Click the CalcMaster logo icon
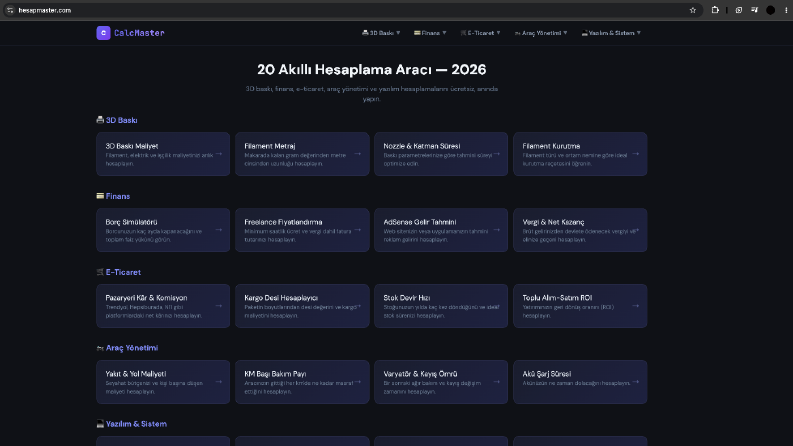 tap(103, 33)
